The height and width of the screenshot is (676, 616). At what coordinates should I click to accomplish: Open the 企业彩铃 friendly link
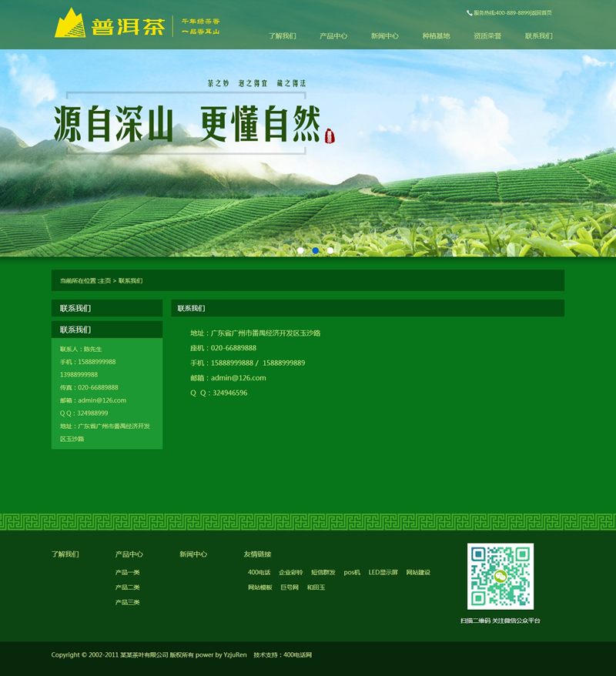tap(290, 572)
